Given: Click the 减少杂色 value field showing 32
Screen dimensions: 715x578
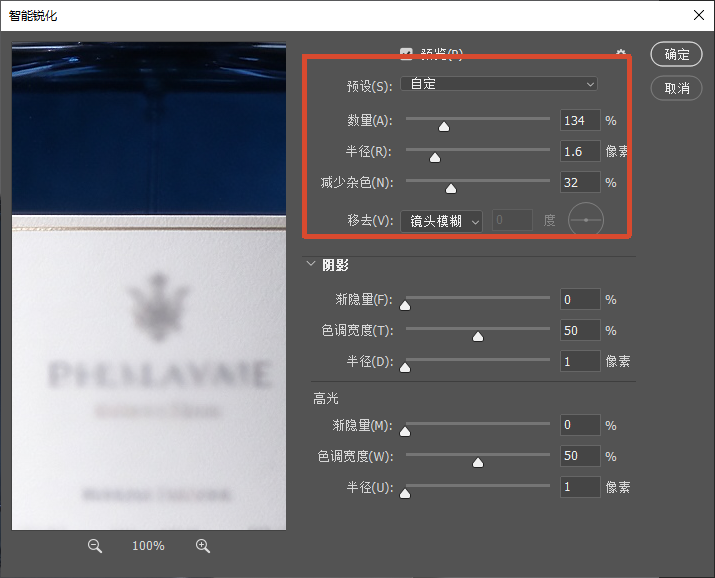Looking at the screenshot, I should pyautogui.click(x=580, y=182).
